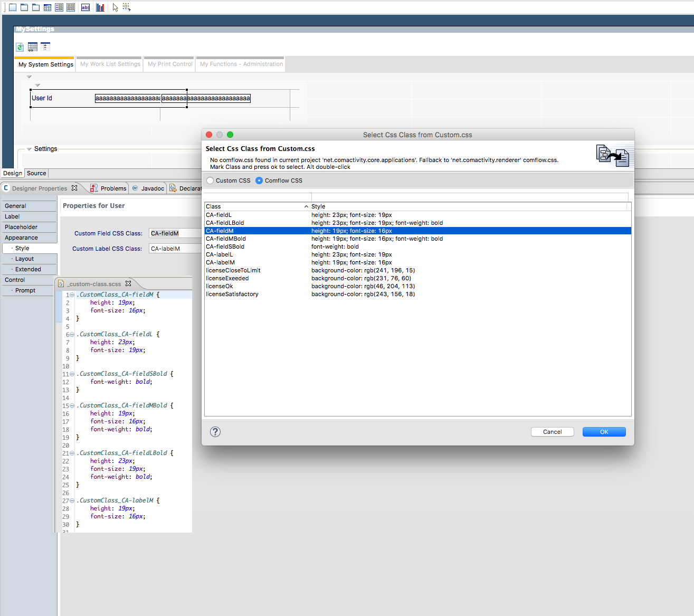Select the third toolbar icon with the folder tab
Screen dimensions: 694x616
click(36, 7)
